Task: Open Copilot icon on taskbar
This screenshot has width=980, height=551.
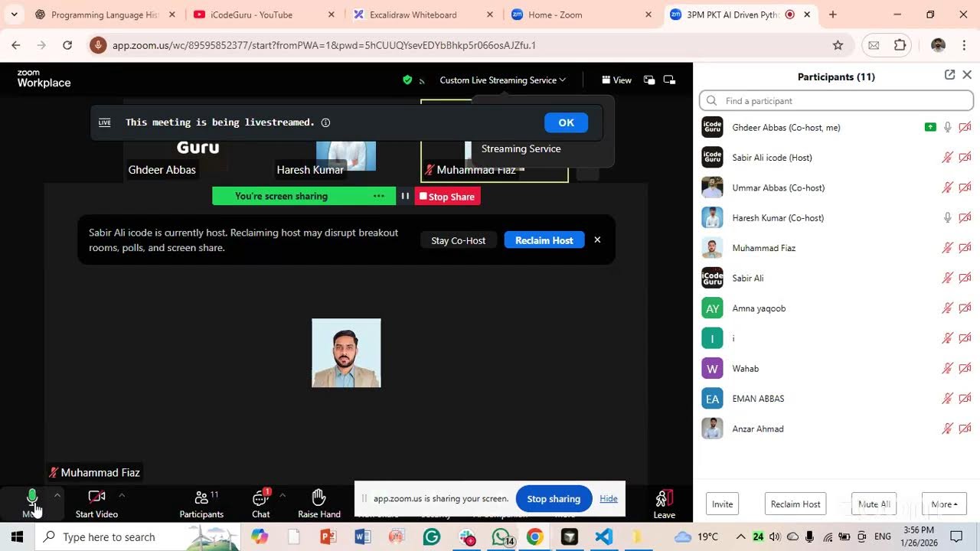Action: tap(260, 537)
